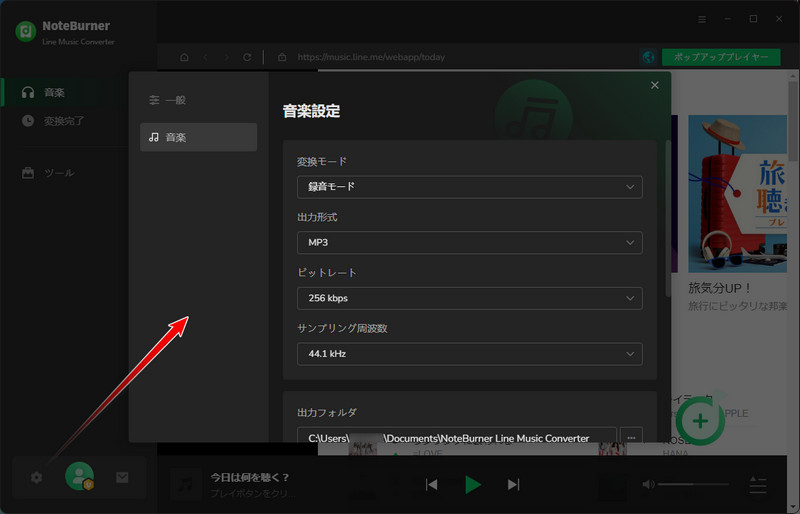
Task: Open settings gear icon at bottom left
Action: coord(36,478)
